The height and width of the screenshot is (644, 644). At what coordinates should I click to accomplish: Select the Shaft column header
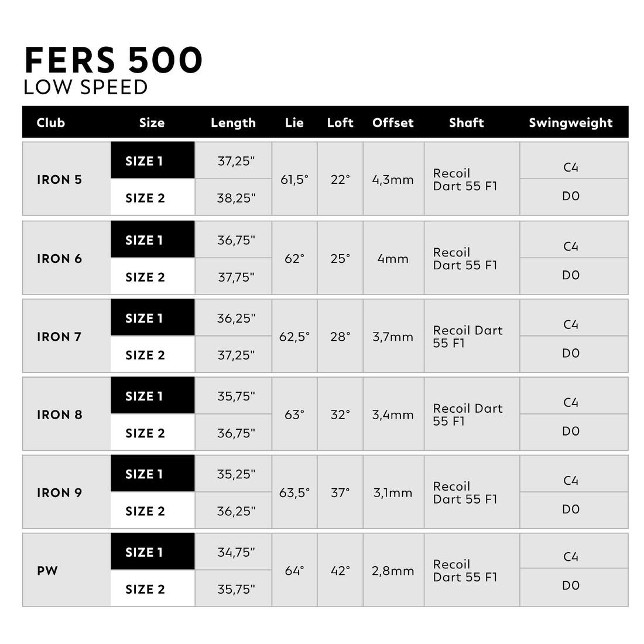point(466,123)
